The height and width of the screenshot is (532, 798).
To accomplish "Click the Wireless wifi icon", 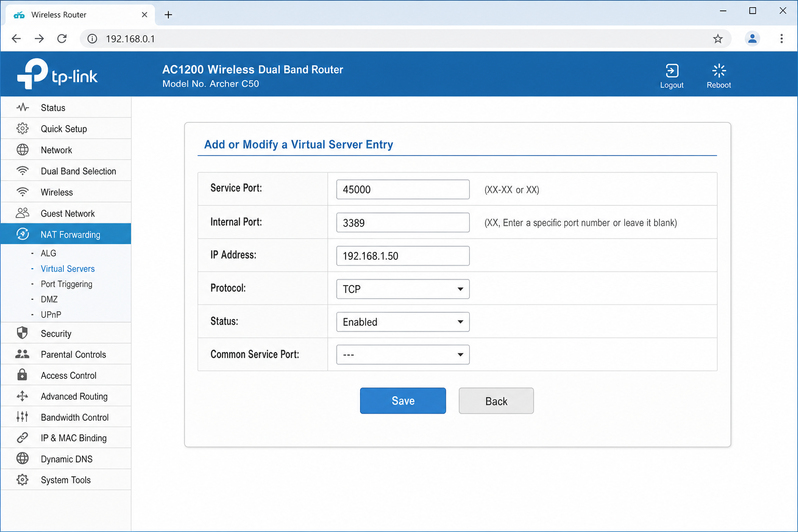I will click(x=22, y=192).
